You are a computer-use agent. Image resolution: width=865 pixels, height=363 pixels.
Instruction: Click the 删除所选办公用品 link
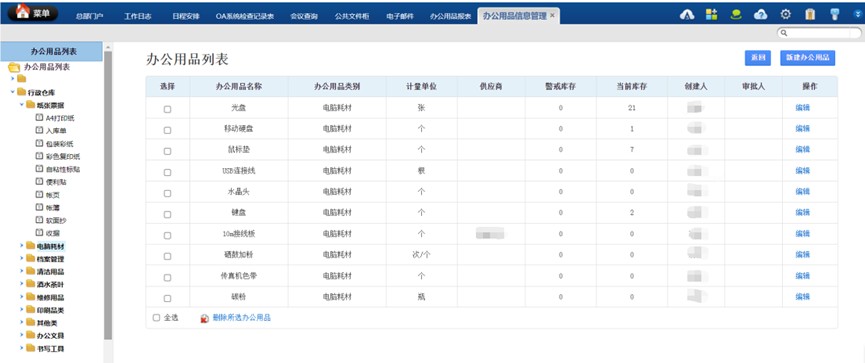tap(242, 318)
